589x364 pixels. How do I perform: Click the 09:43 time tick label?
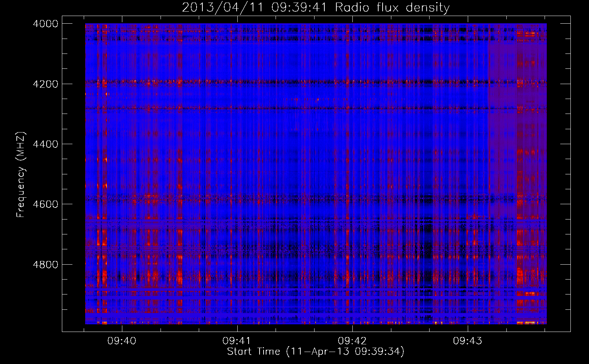[x=467, y=341]
